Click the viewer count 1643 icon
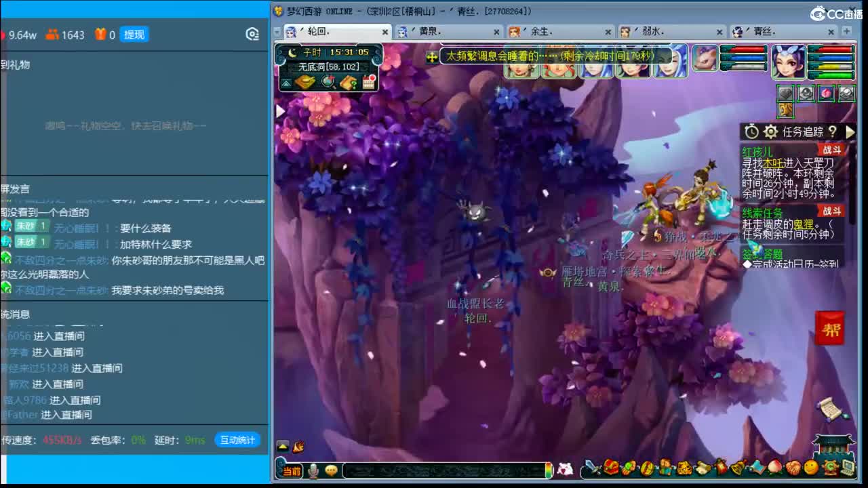Screen dimensions: 868x488 52,35
